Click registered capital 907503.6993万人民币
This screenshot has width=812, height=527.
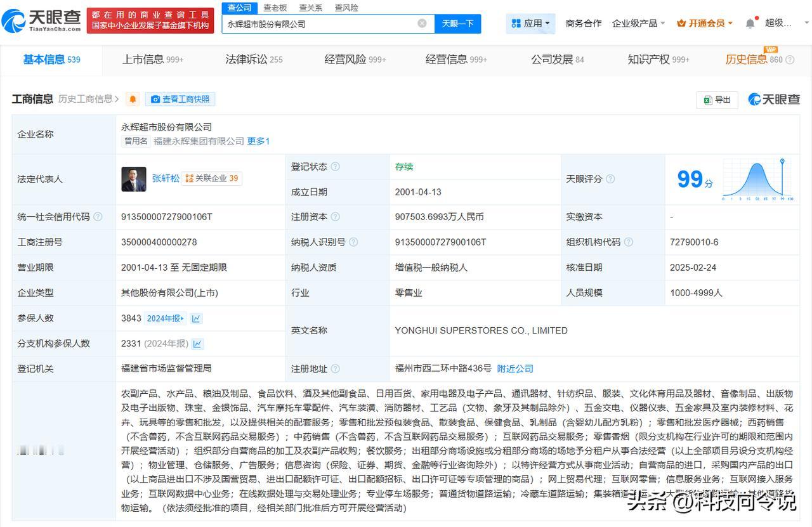[439, 217]
